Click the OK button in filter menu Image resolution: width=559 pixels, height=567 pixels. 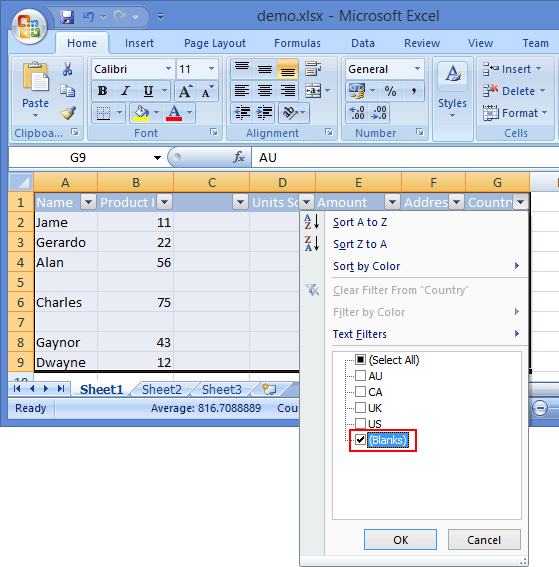(400, 540)
